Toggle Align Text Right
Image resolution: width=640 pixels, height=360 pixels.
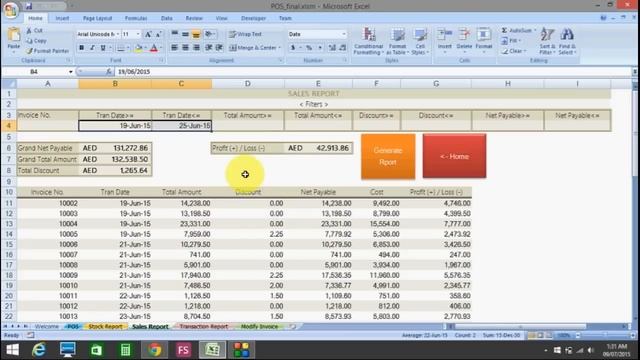[x=196, y=48]
